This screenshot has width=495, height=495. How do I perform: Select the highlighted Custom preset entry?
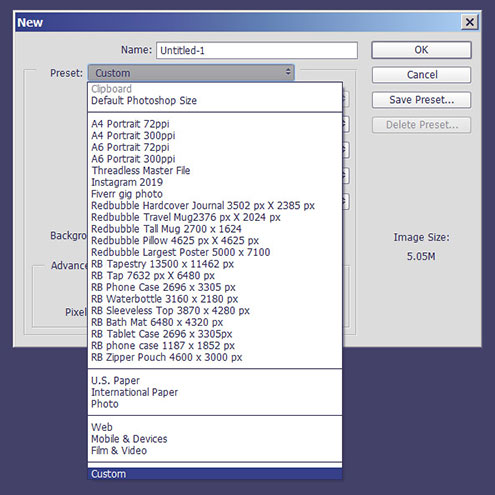point(215,474)
